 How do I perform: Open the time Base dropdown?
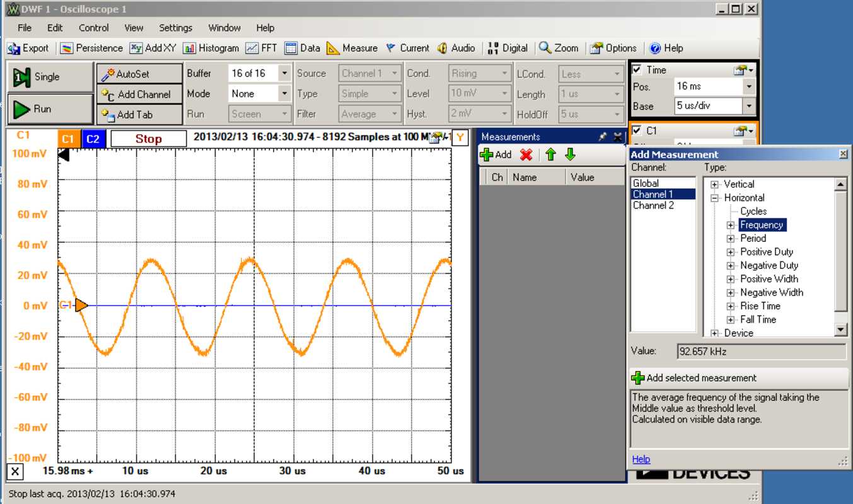(749, 106)
